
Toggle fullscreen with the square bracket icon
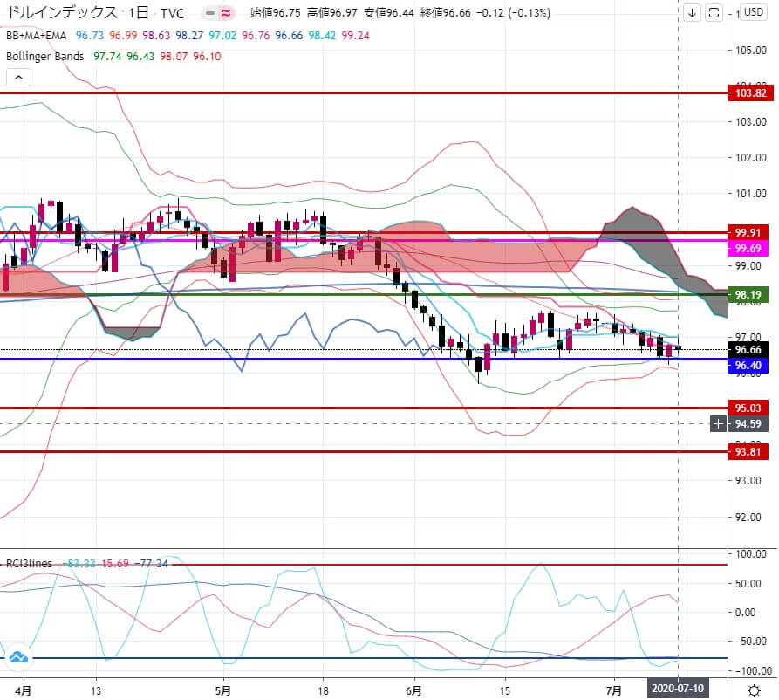714,13
